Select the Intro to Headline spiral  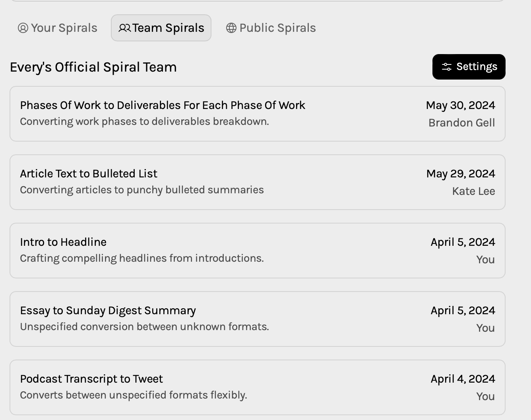(63, 242)
